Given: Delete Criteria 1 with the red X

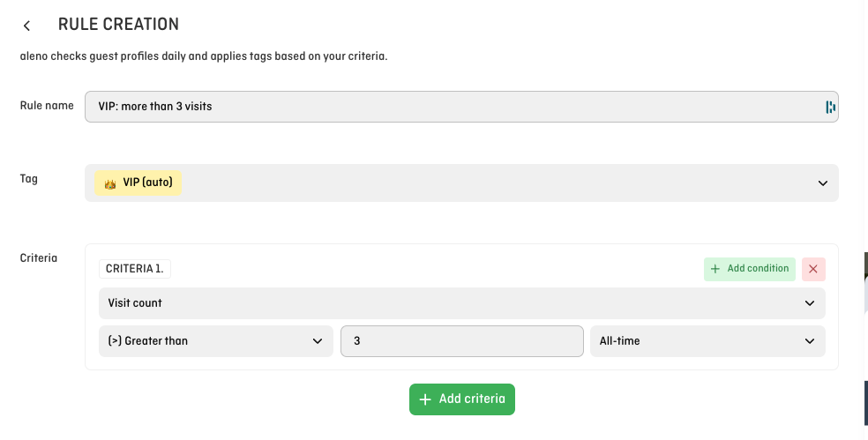Looking at the screenshot, I should tap(813, 269).
